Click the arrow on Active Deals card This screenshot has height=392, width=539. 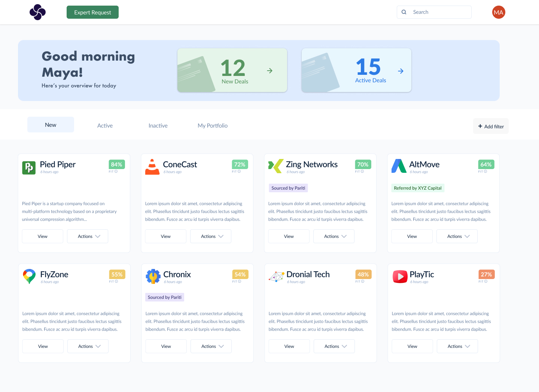click(401, 71)
